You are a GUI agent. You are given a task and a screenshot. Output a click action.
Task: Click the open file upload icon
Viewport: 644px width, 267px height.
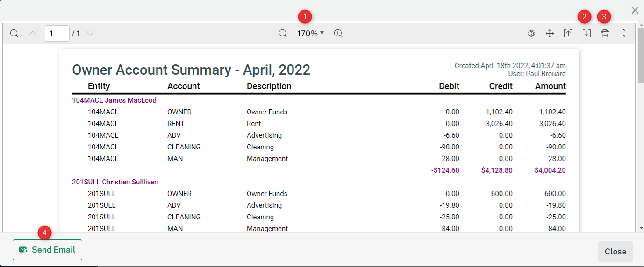coord(568,34)
